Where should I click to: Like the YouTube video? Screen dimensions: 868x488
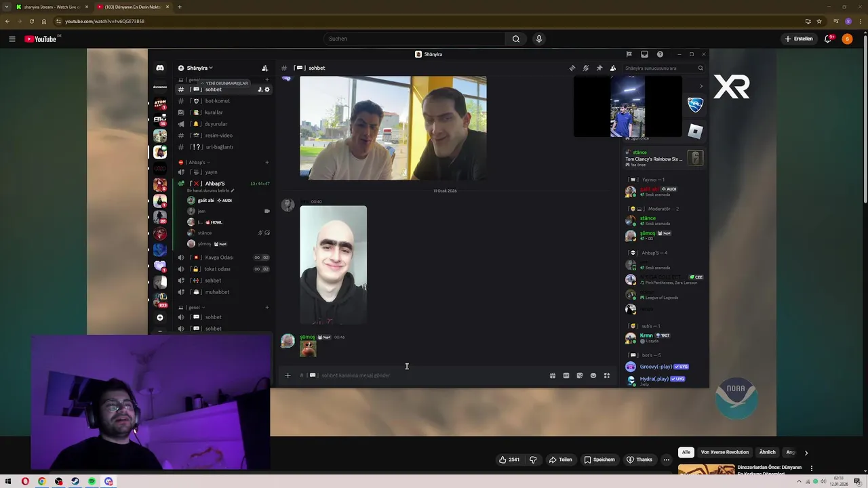click(509, 460)
